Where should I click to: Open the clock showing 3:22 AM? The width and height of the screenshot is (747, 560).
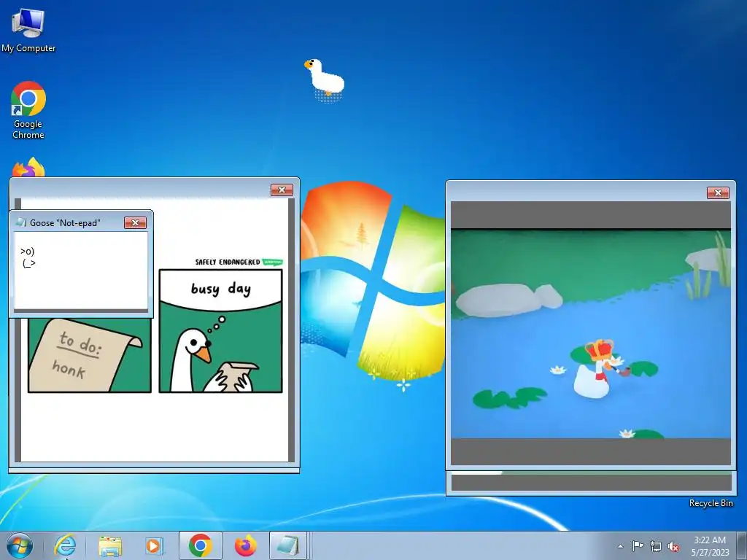pyautogui.click(x=710, y=545)
